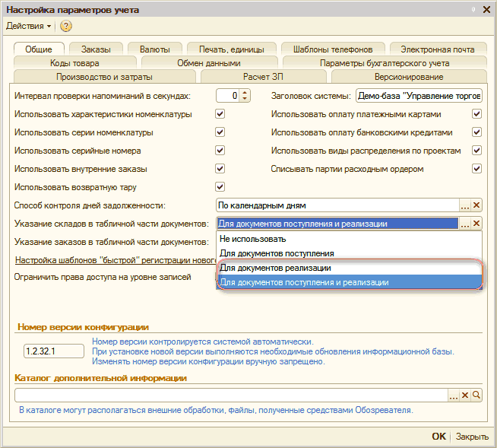497x448 pixels.
Task: Select 'Для документов поступления' option
Action: point(349,253)
